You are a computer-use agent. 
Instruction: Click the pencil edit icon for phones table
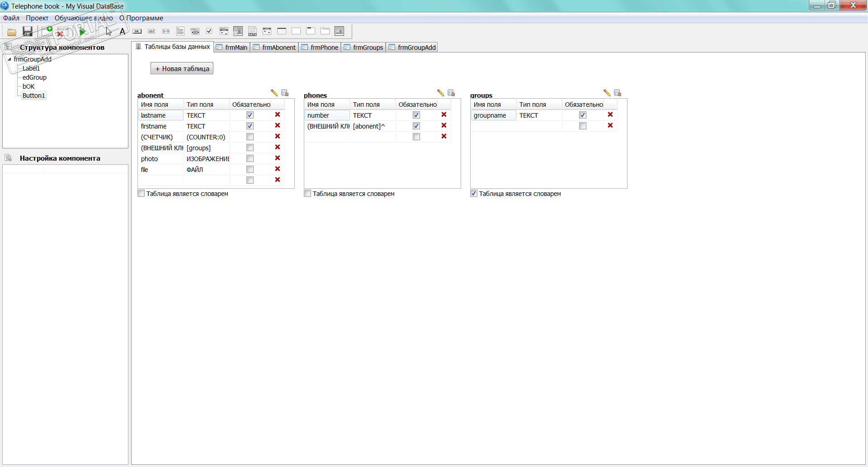(x=441, y=93)
